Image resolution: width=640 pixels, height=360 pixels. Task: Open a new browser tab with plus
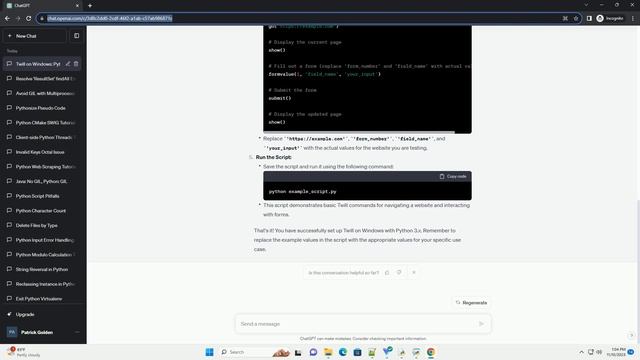[90, 6]
